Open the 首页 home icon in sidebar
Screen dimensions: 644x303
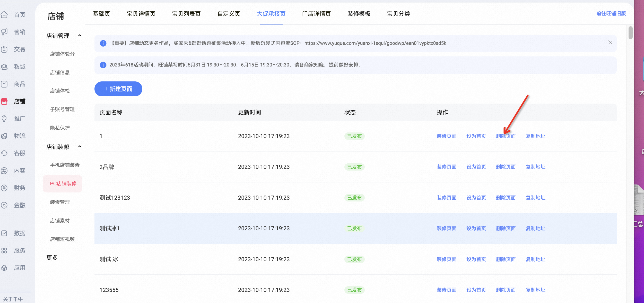point(4,15)
